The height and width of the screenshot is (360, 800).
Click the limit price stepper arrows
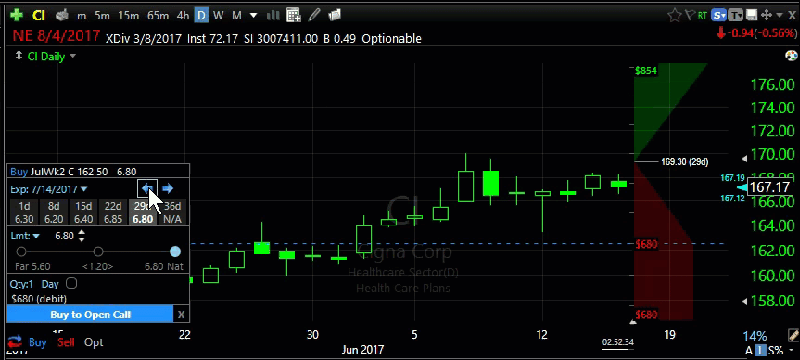[82, 236]
